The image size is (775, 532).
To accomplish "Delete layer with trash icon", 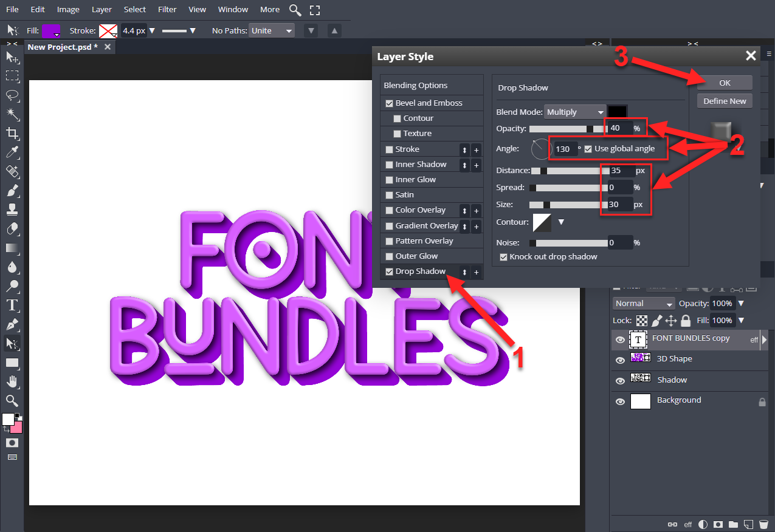I will 763,523.
